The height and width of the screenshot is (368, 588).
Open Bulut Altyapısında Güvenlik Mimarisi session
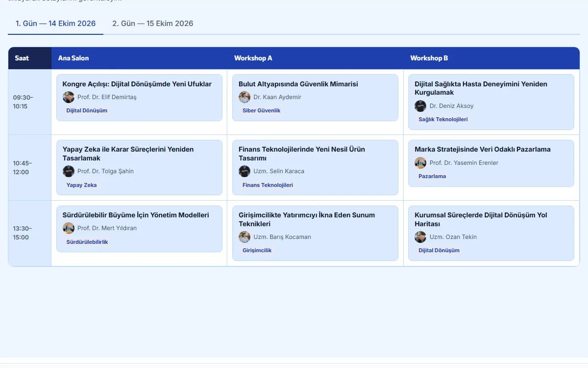point(315,98)
